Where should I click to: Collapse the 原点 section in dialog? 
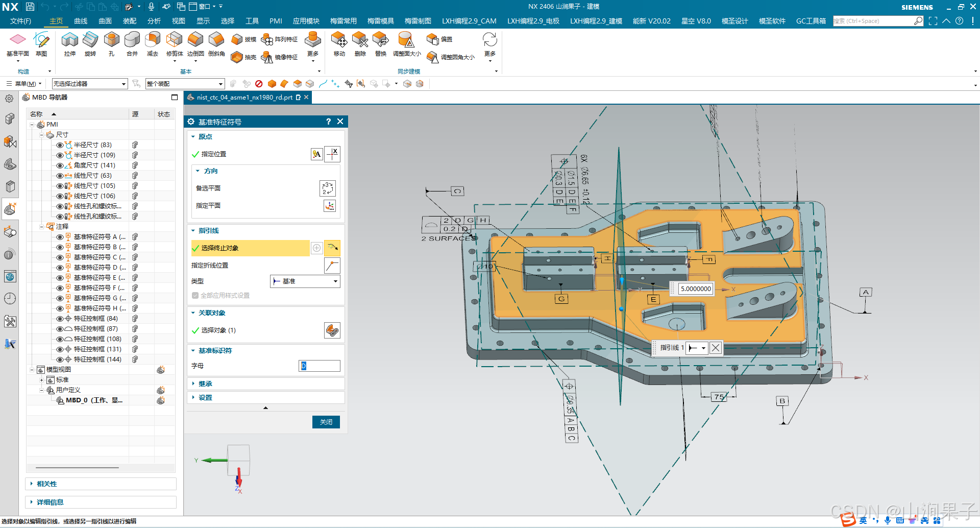193,137
